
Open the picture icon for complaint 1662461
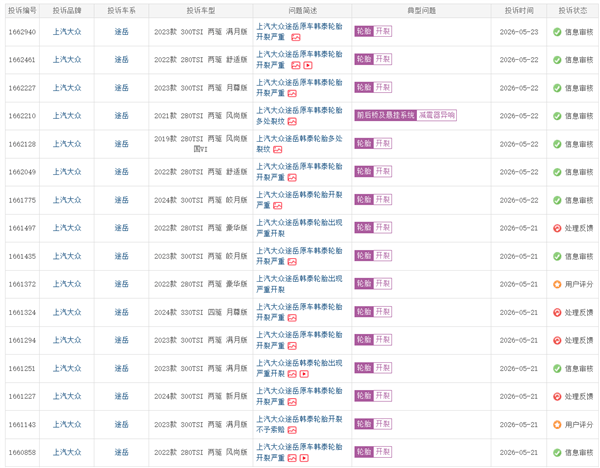tap(295, 65)
